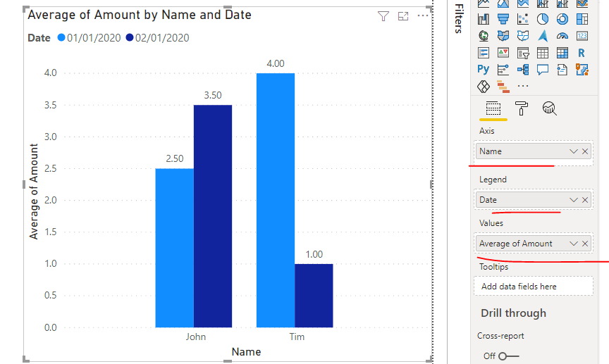The width and height of the screenshot is (609, 364).
Task: Pick the Donut chart visual
Action: tap(562, 19)
